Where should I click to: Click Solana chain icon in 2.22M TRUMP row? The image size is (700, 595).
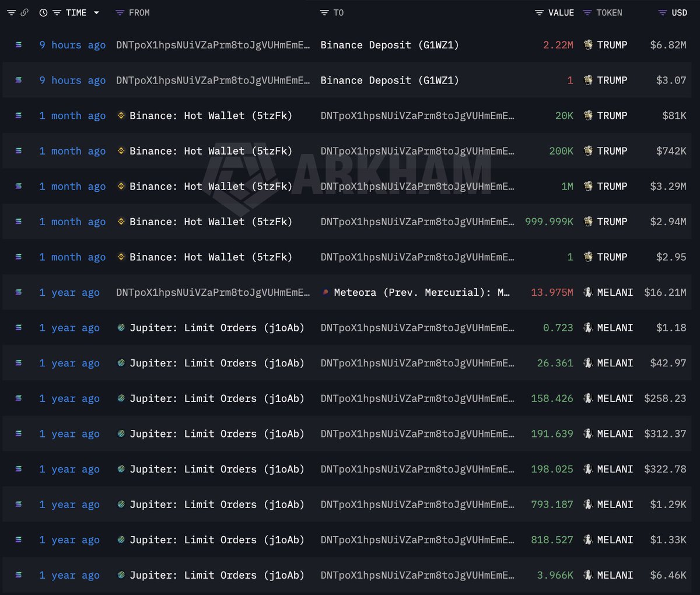coord(19,45)
